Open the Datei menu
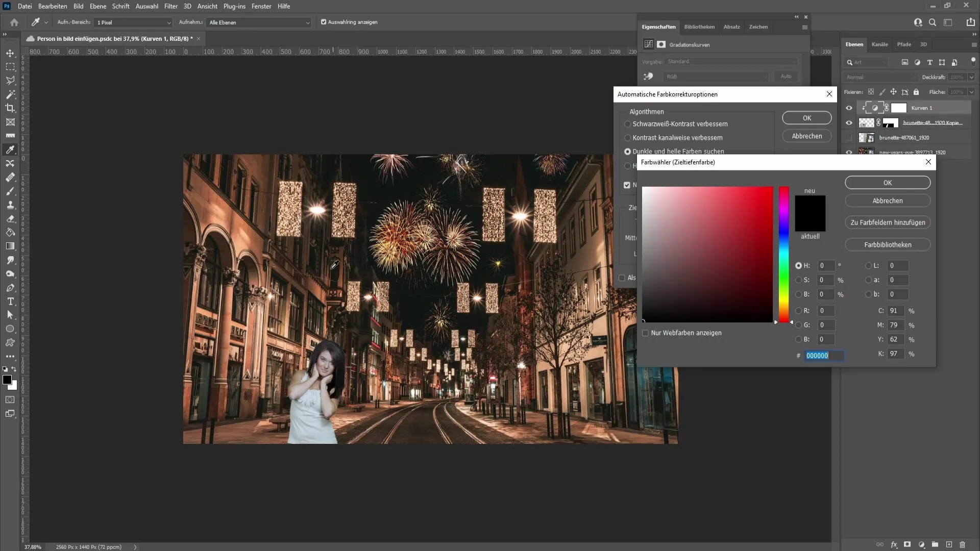 24,6
